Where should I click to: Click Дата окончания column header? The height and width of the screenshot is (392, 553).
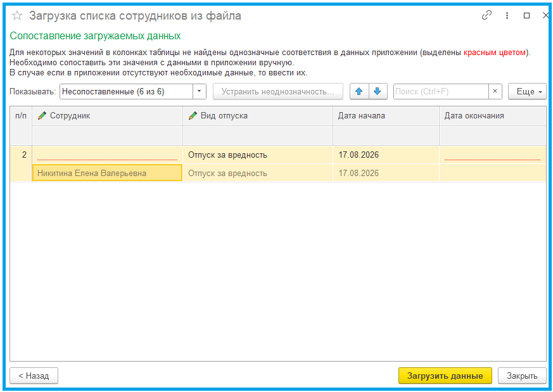coord(492,116)
